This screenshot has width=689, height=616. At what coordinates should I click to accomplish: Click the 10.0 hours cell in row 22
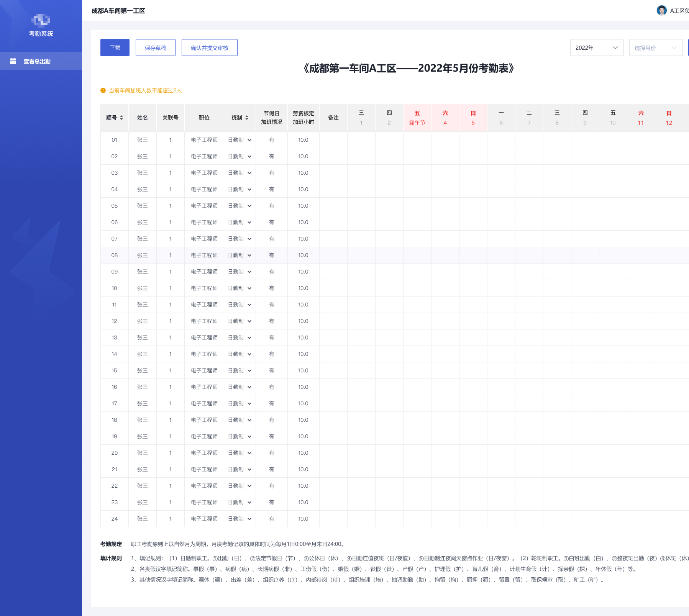pos(303,486)
